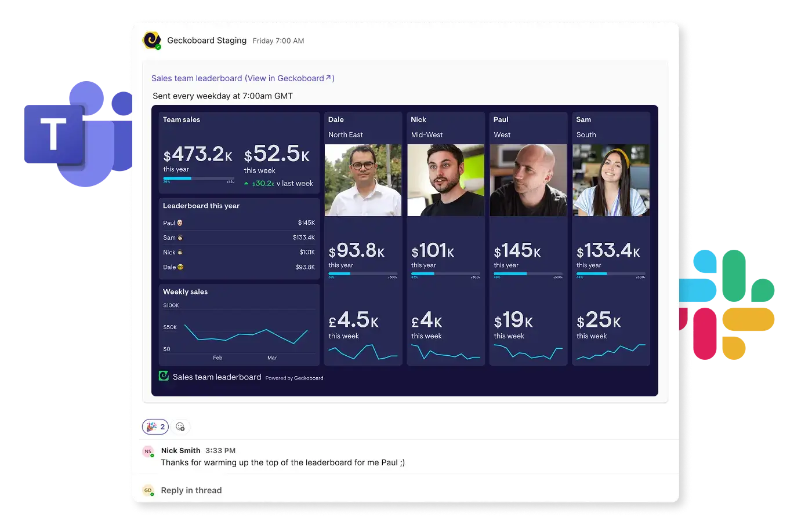Screen dimensions: 812x525
Task: Click the Powered by Geckoboard text
Action: pos(295,378)
